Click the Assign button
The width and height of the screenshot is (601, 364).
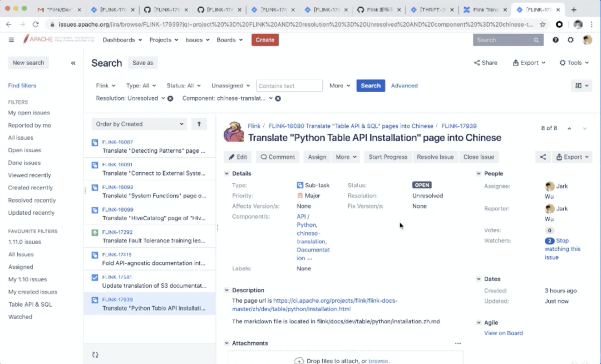point(317,157)
